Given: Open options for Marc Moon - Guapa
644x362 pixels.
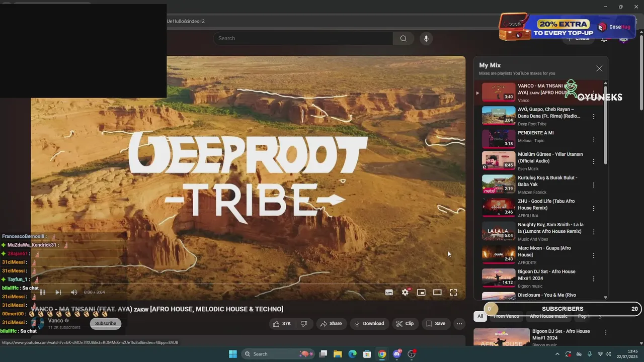Looking at the screenshot, I should (x=594, y=255).
